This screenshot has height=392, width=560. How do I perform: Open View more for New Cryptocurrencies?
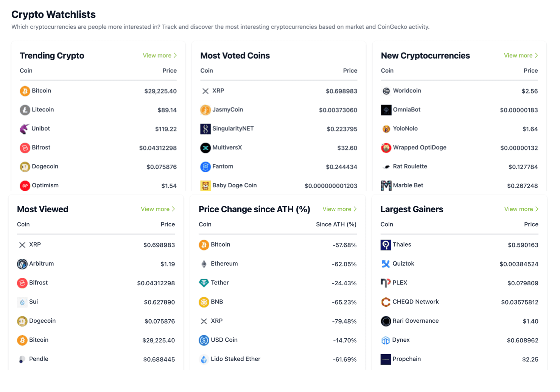click(x=521, y=56)
